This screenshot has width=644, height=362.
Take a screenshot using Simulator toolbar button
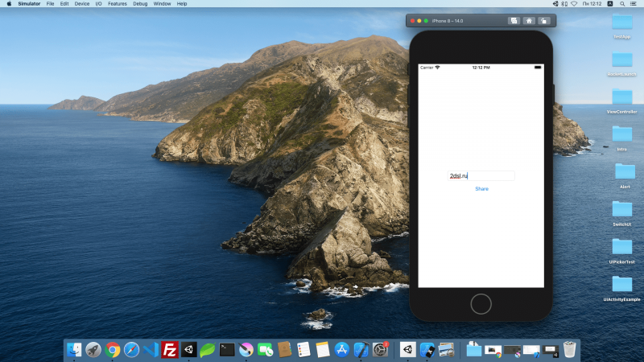pos(514,21)
